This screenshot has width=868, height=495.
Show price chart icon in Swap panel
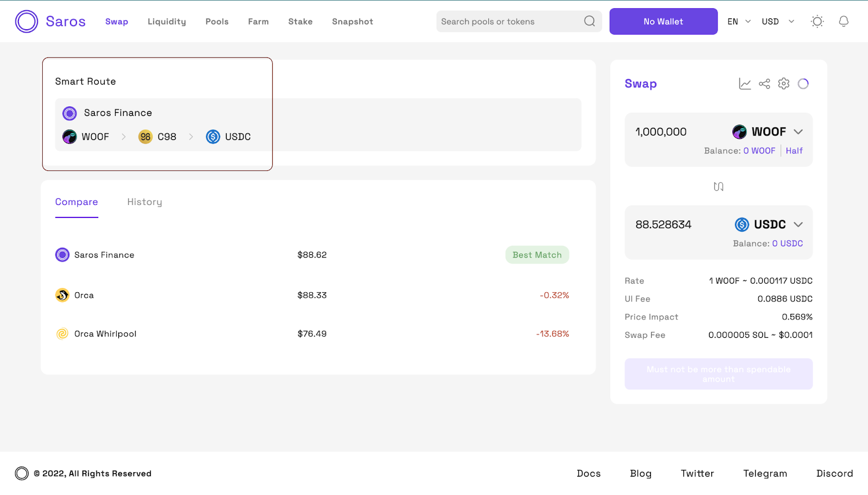(x=745, y=83)
